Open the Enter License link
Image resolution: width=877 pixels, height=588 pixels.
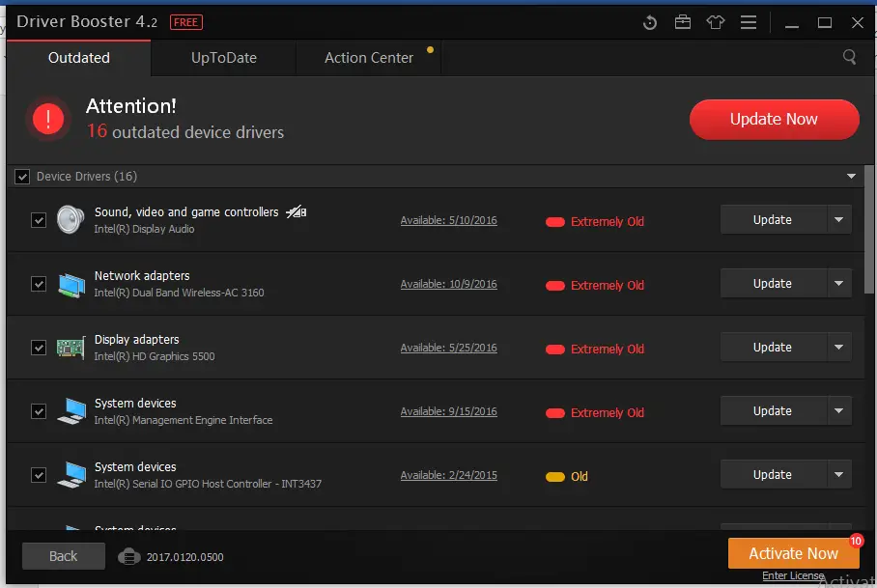coord(793,575)
